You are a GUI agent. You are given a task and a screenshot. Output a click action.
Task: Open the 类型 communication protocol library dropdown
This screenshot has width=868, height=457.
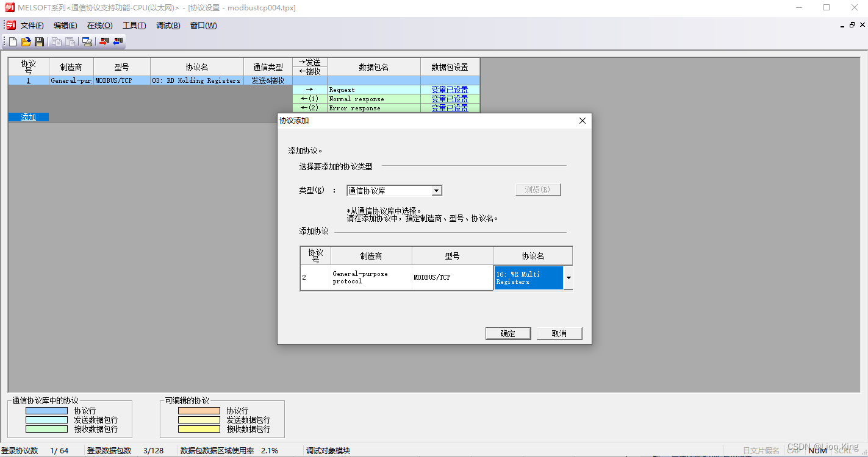click(x=436, y=190)
